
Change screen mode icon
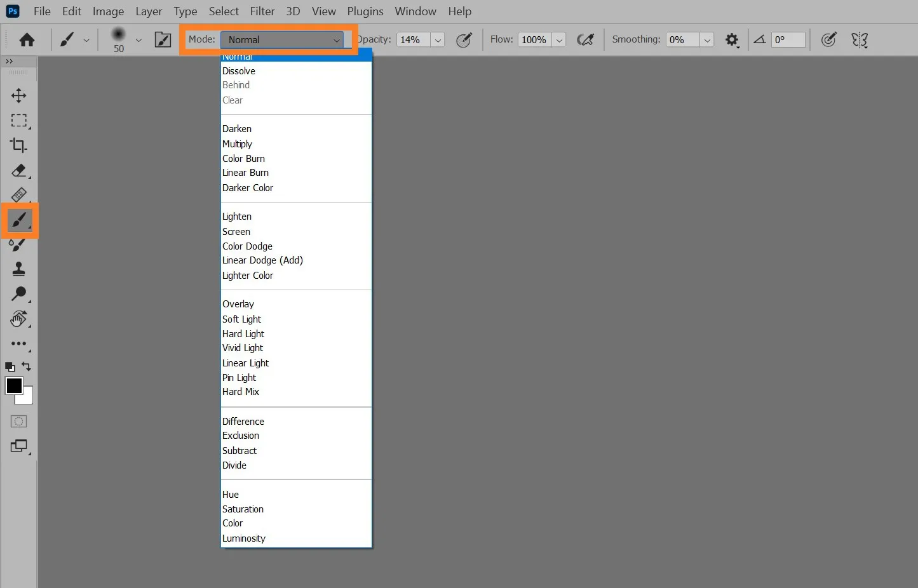19,446
